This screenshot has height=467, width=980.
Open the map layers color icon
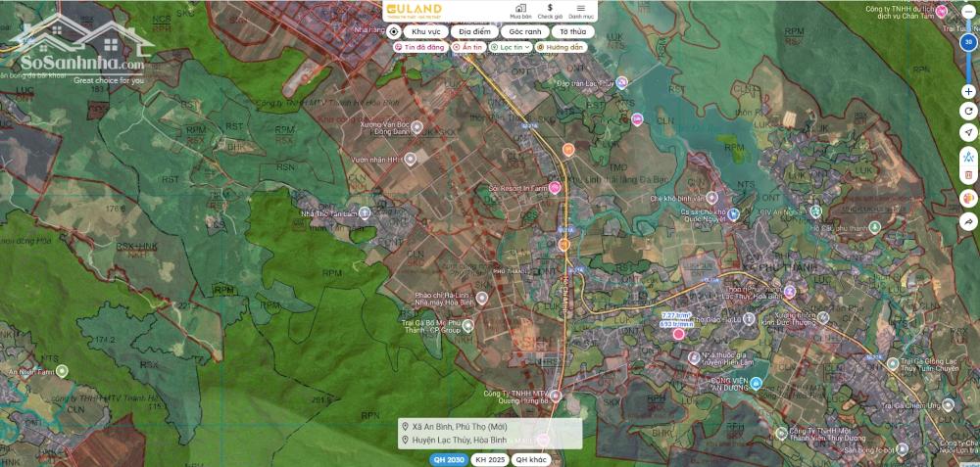[968, 199]
